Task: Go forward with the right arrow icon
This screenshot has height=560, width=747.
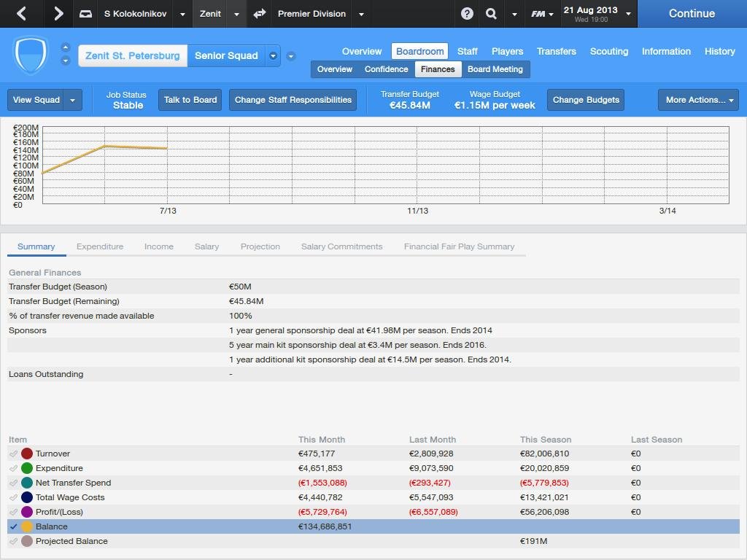Action: tap(58, 13)
